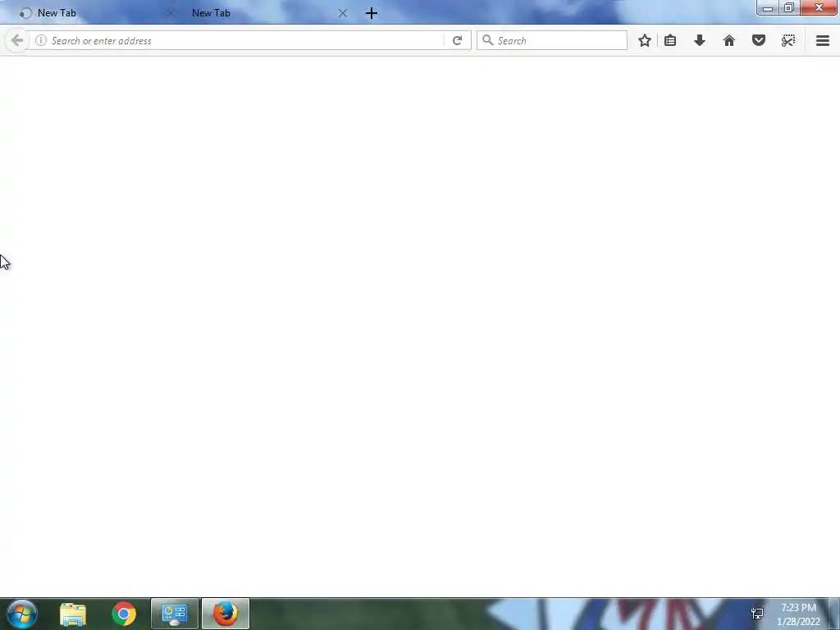This screenshot has height=630, width=840.
Task: Take a screenshot with the scissors icon
Action: [x=788, y=41]
